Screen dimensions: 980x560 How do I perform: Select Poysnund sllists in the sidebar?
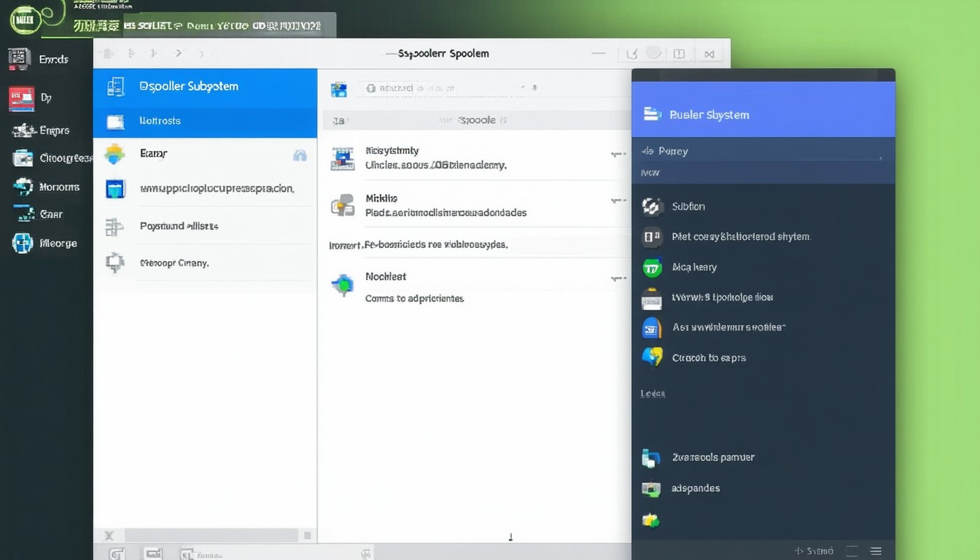click(179, 226)
